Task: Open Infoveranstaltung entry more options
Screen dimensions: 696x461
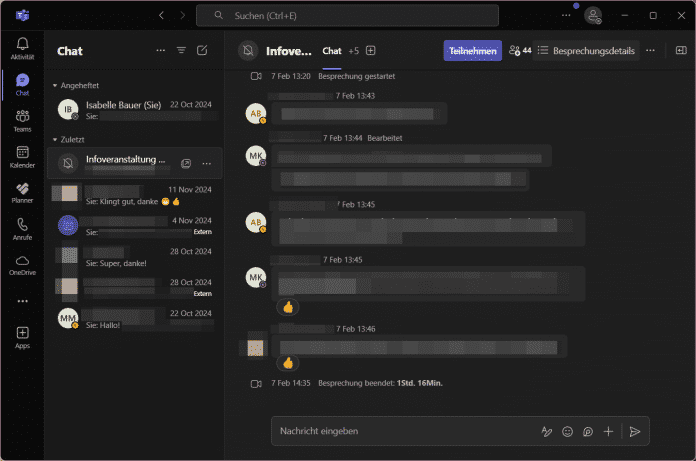Action: (206, 164)
